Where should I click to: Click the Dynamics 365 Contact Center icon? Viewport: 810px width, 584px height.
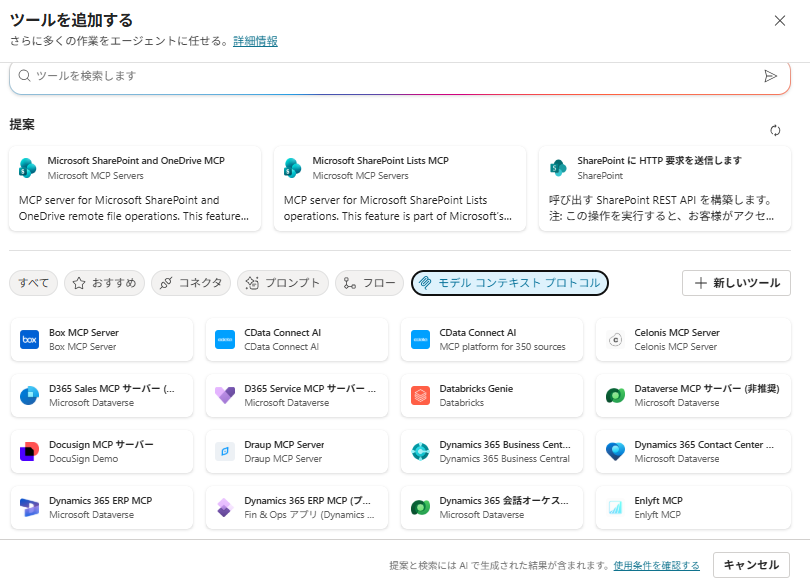coord(615,452)
